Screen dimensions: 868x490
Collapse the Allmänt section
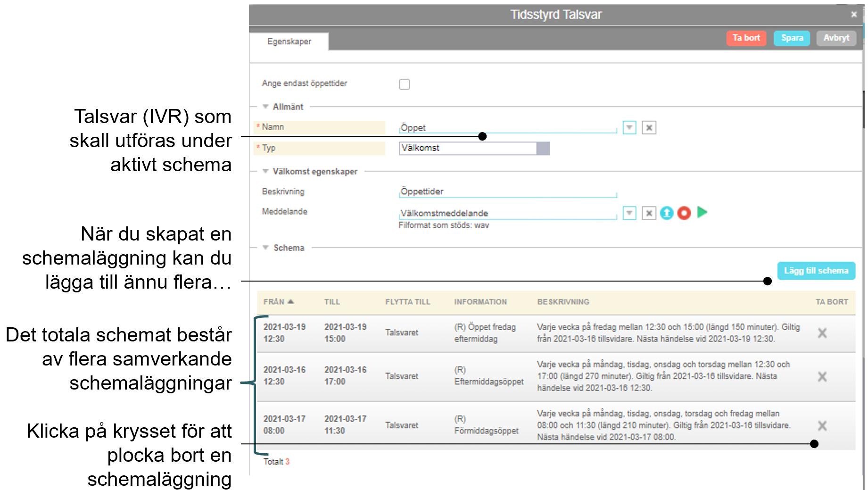pyautogui.click(x=265, y=107)
